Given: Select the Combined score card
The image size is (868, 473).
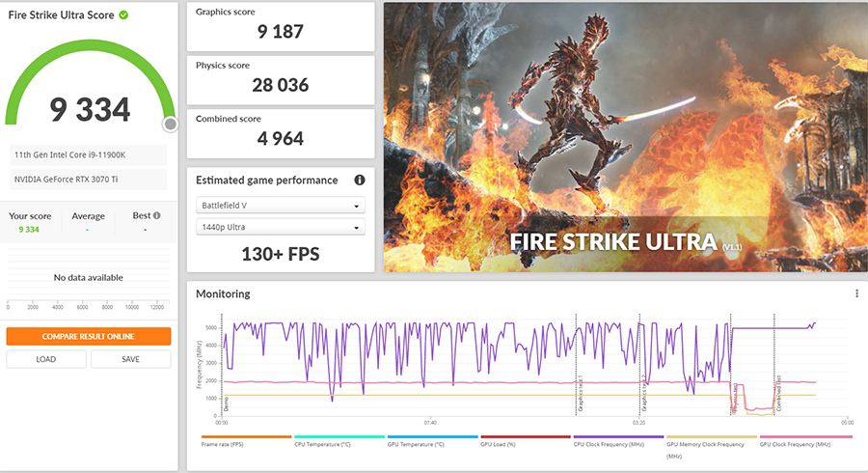Looking at the screenshot, I should [x=281, y=133].
